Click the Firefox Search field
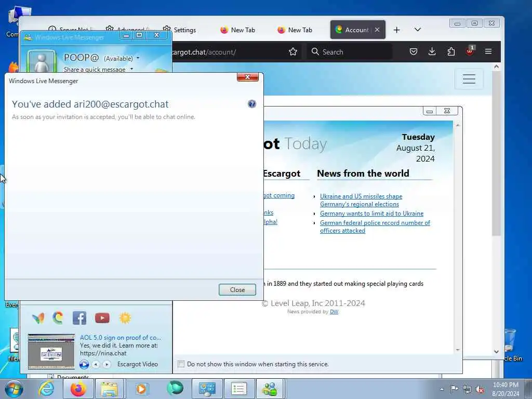The image size is (532, 399). [350, 51]
